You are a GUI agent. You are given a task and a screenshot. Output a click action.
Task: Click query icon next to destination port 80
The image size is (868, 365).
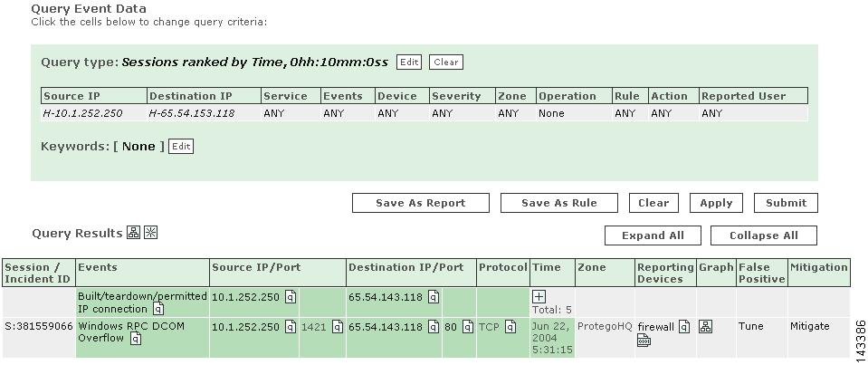[468, 327]
